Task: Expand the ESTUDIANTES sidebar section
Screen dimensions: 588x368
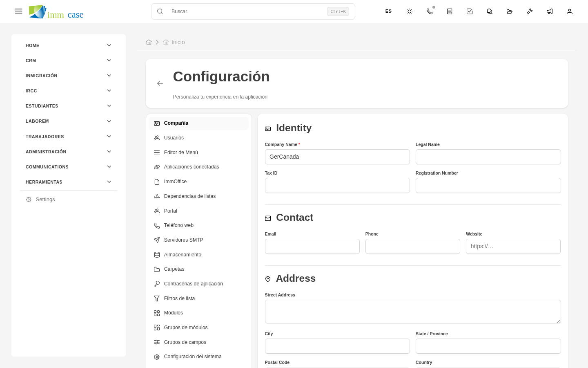Action: tap(69, 106)
